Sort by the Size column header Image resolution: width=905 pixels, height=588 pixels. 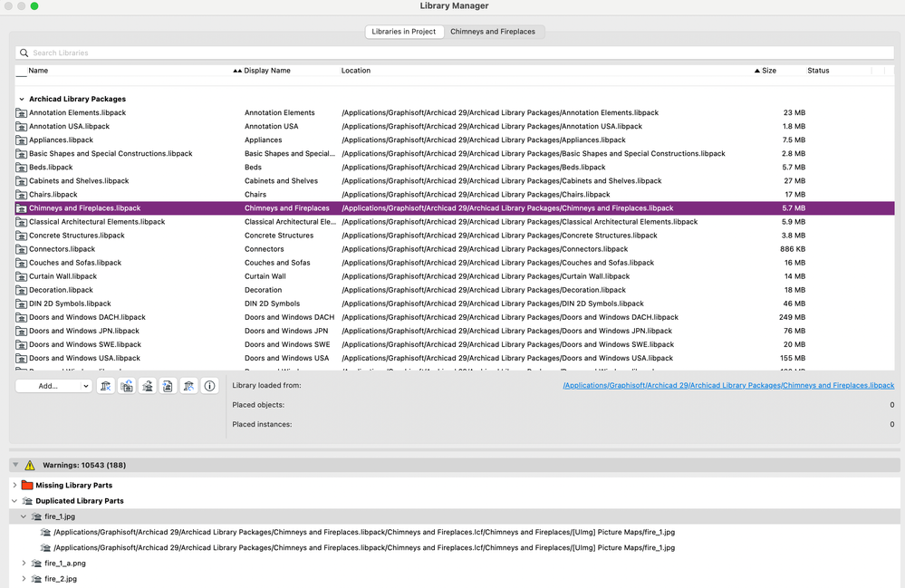click(x=769, y=71)
